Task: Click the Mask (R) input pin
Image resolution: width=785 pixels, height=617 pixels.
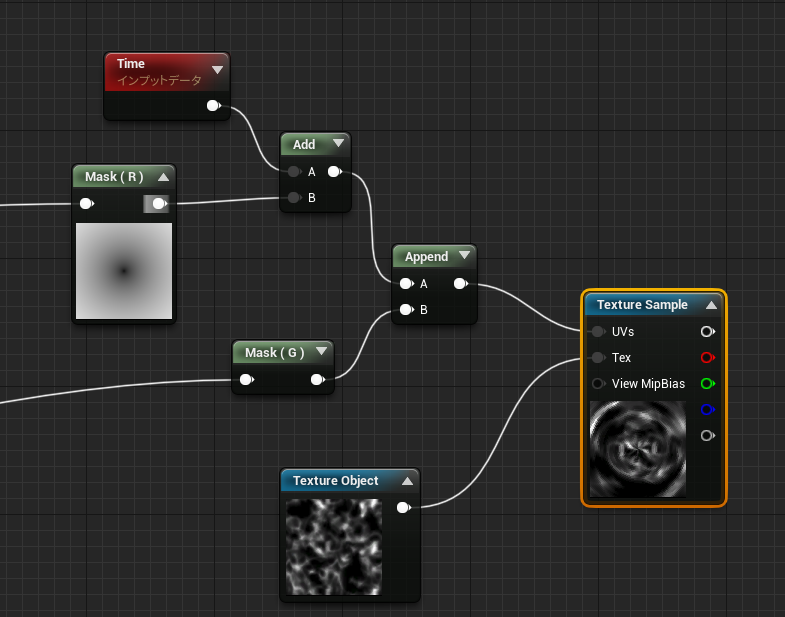Action: [x=87, y=204]
